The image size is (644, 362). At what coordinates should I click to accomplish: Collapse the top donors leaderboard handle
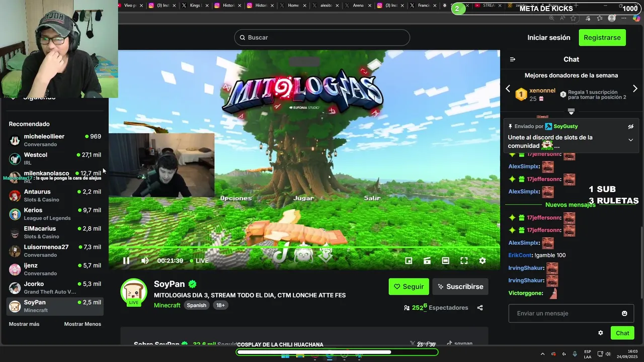tap(571, 112)
